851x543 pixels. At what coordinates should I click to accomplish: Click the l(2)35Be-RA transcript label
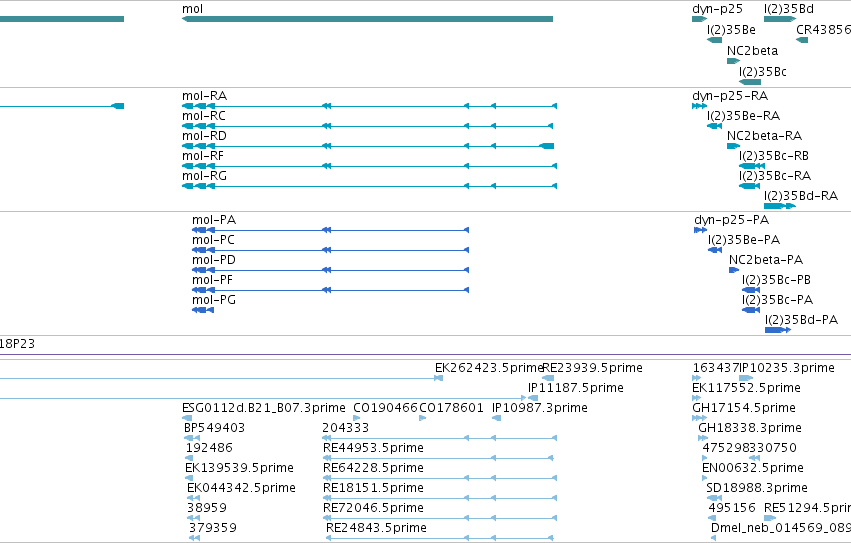click(744, 116)
